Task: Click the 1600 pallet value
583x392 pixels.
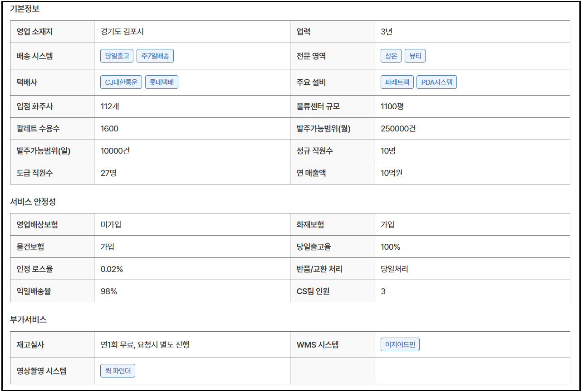Action: coord(109,129)
